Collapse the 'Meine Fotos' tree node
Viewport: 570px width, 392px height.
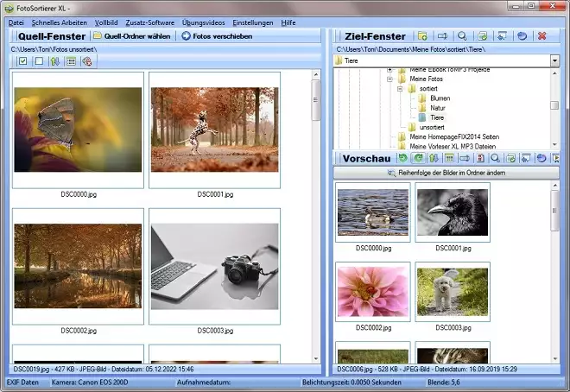click(x=389, y=79)
